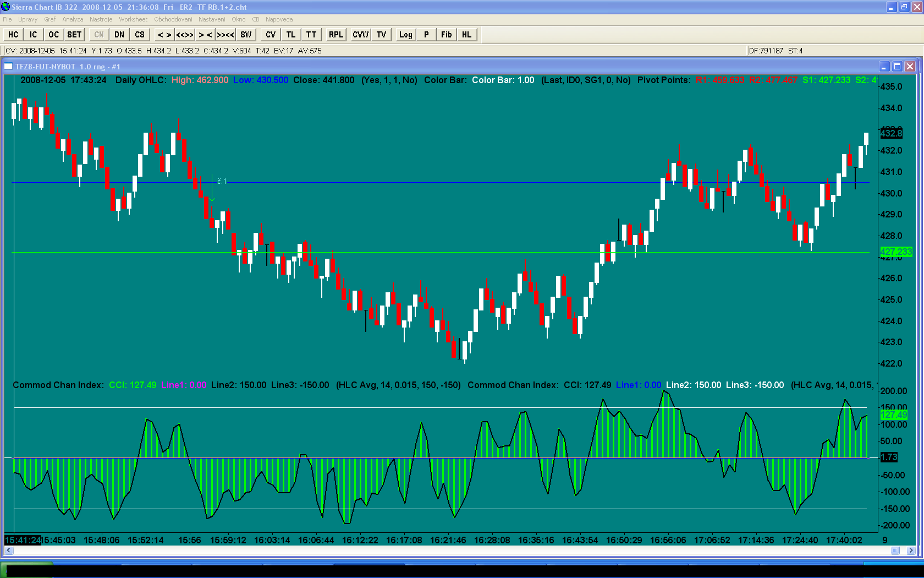Expand the Okno menu

[239, 19]
